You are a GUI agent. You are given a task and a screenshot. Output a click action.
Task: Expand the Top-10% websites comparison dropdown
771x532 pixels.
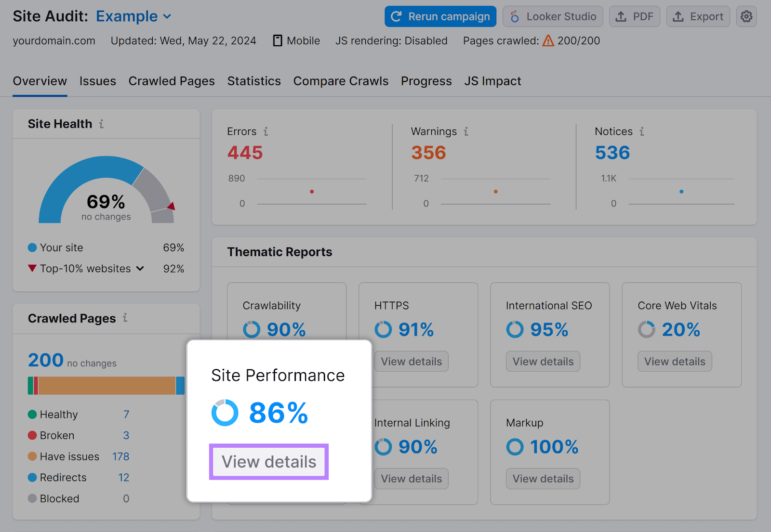pyautogui.click(x=140, y=269)
